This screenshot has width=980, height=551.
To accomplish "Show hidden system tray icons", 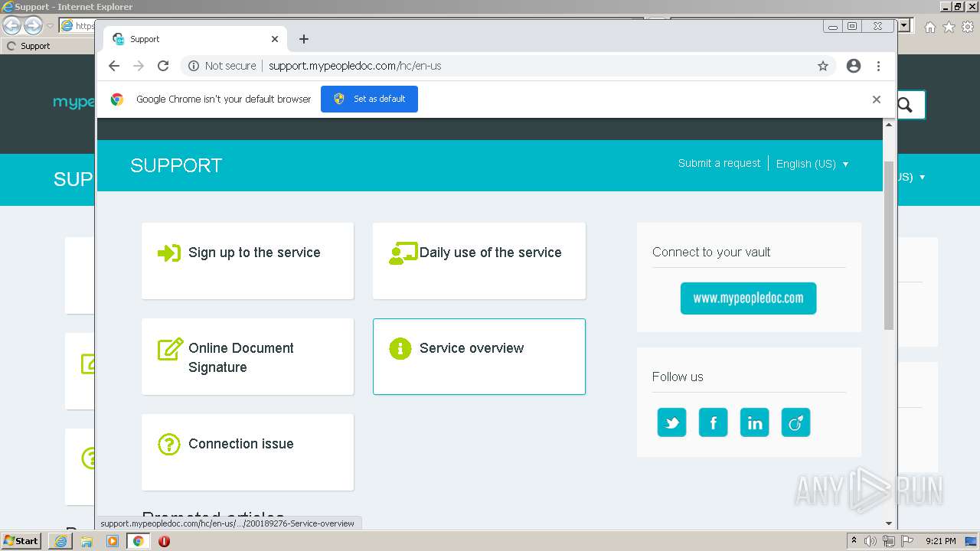I will click(854, 541).
